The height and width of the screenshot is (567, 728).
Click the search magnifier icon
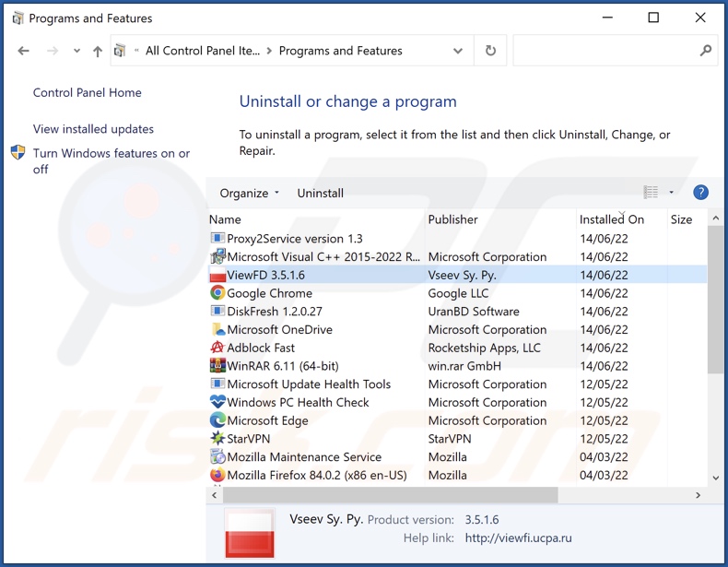(706, 51)
